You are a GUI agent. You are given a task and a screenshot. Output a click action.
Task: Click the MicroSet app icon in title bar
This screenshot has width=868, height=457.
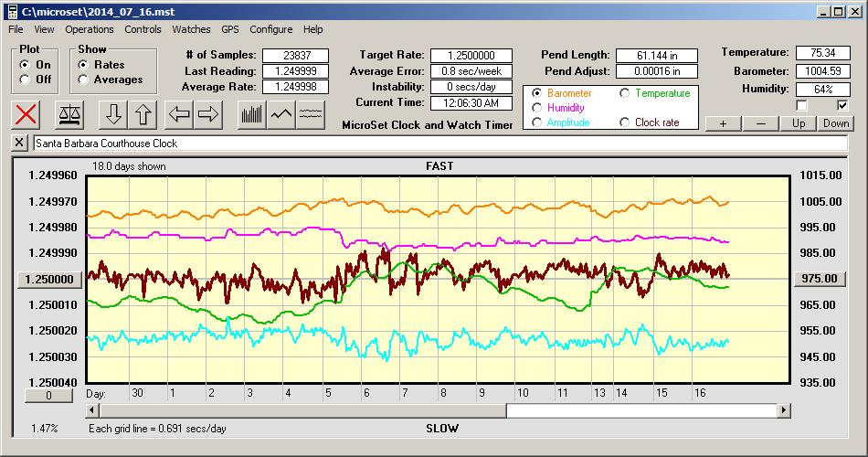point(12,12)
